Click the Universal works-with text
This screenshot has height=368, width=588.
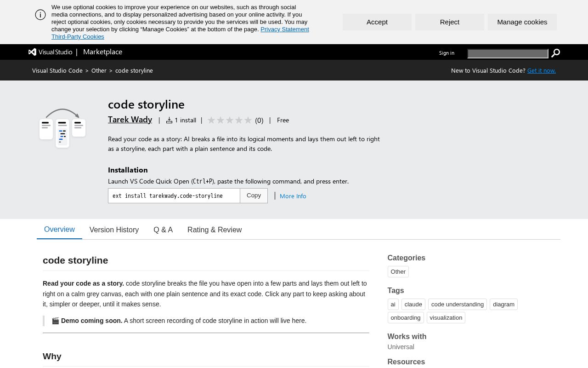coord(401,347)
